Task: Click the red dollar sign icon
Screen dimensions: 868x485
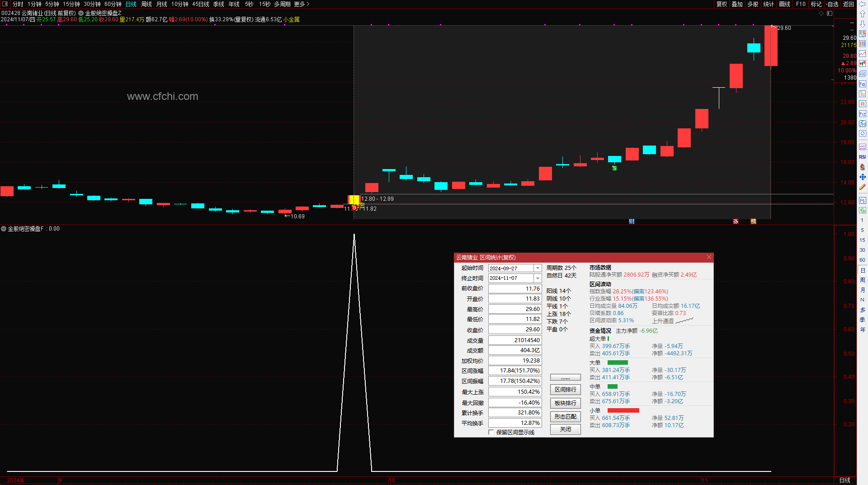Action: [x=863, y=167]
